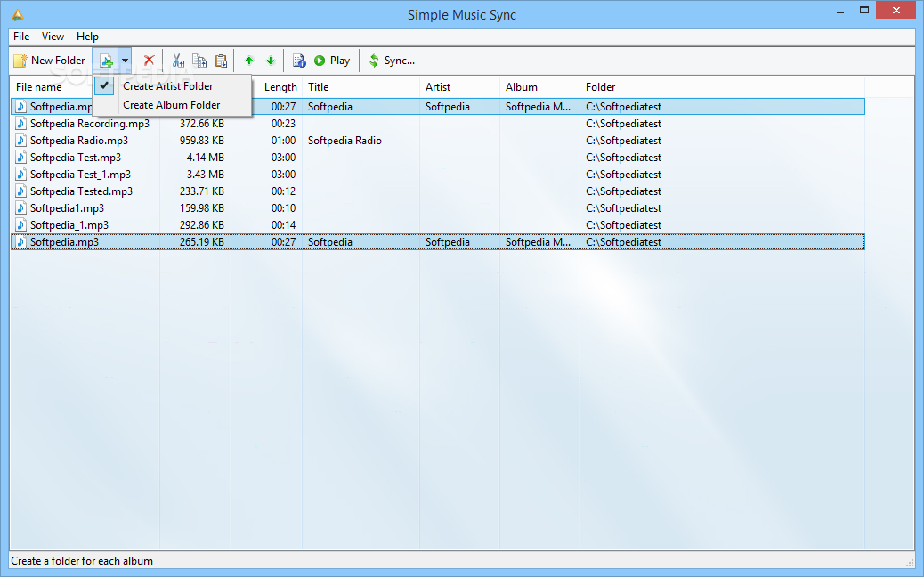The height and width of the screenshot is (577, 924).
Task: Select Softpedia1.mp3 file
Action: (67, 208)
